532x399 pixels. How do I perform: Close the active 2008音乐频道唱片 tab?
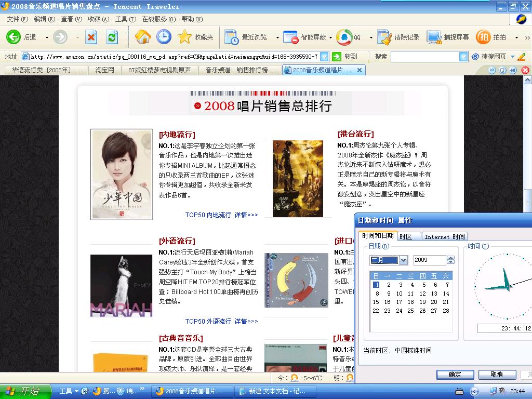point(360,70)
